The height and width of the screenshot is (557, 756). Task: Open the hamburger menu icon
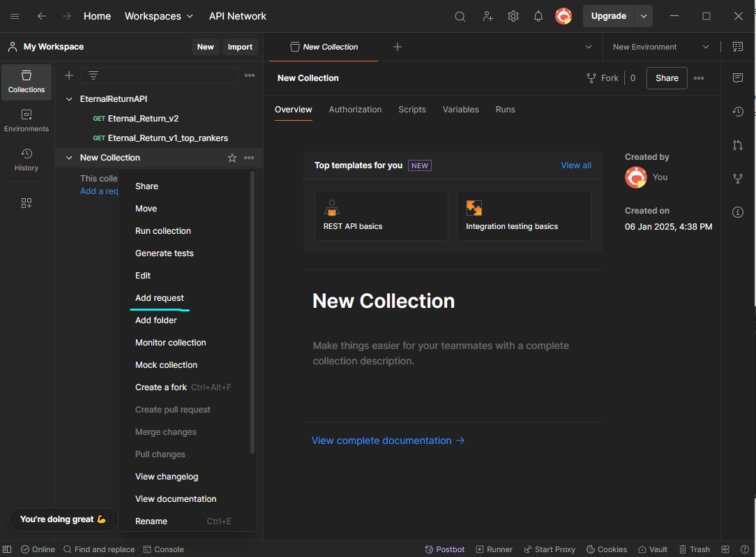[15, 17]
